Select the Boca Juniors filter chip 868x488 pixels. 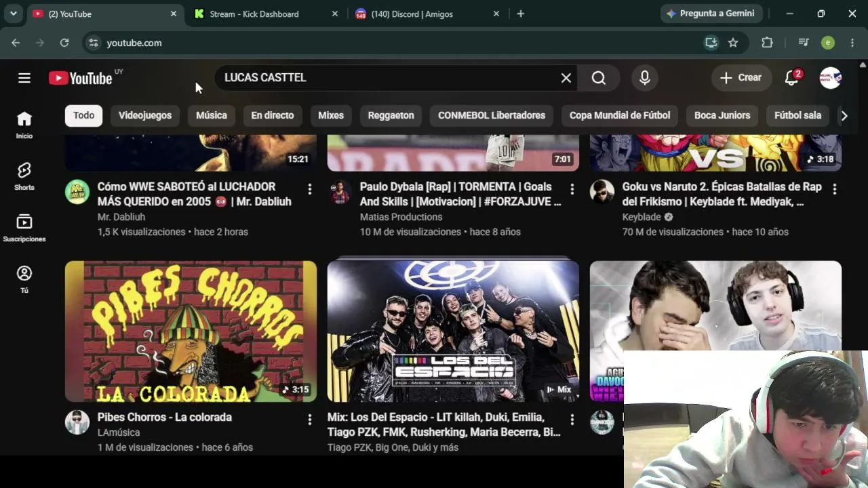pyautogui.click(x=722, y=115)
